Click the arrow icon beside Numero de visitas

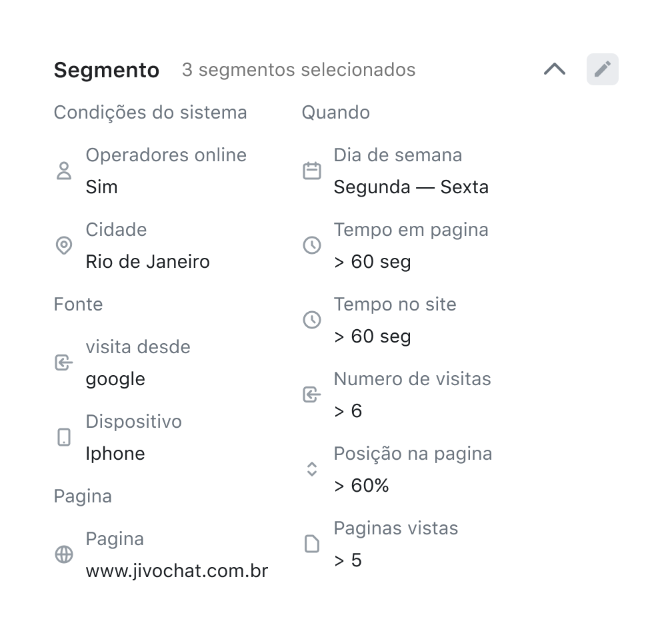coord(312,394)
